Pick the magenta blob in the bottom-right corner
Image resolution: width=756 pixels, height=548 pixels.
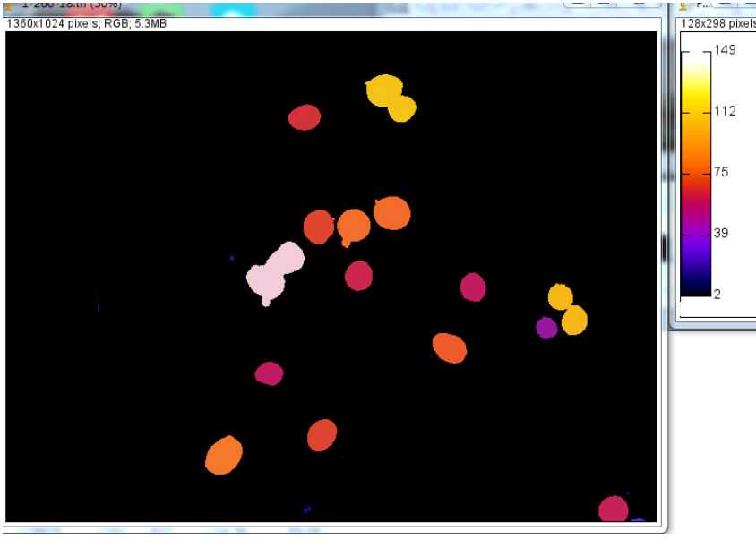click(614, 509)
